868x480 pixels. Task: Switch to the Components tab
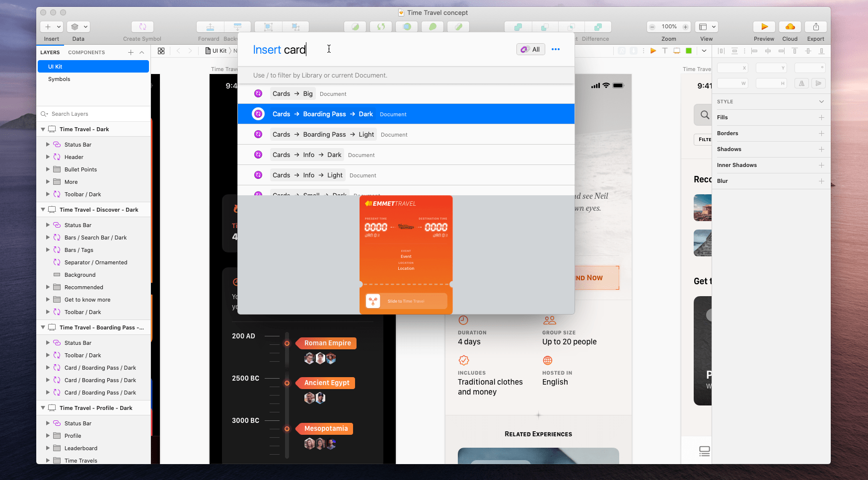click(86, 52)
